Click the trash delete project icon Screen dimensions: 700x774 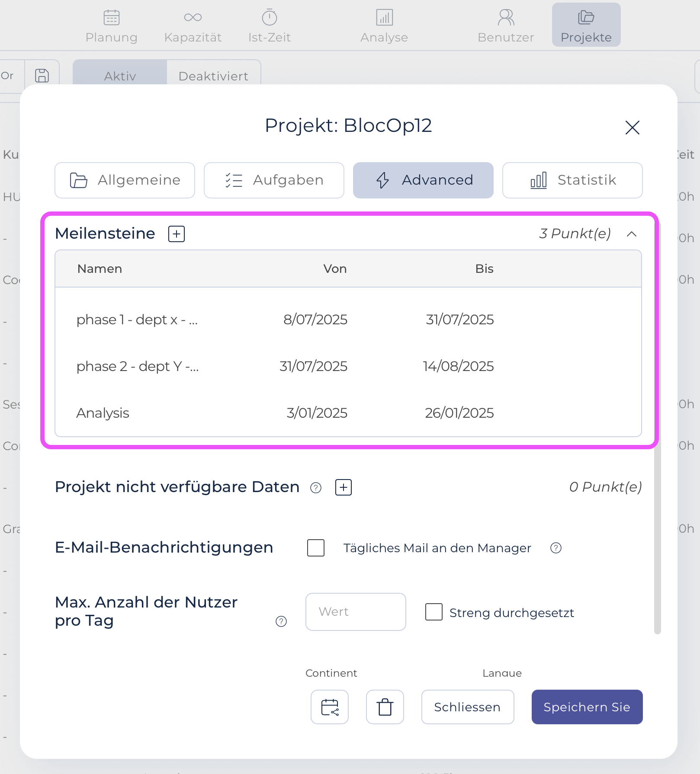[385, 707]
